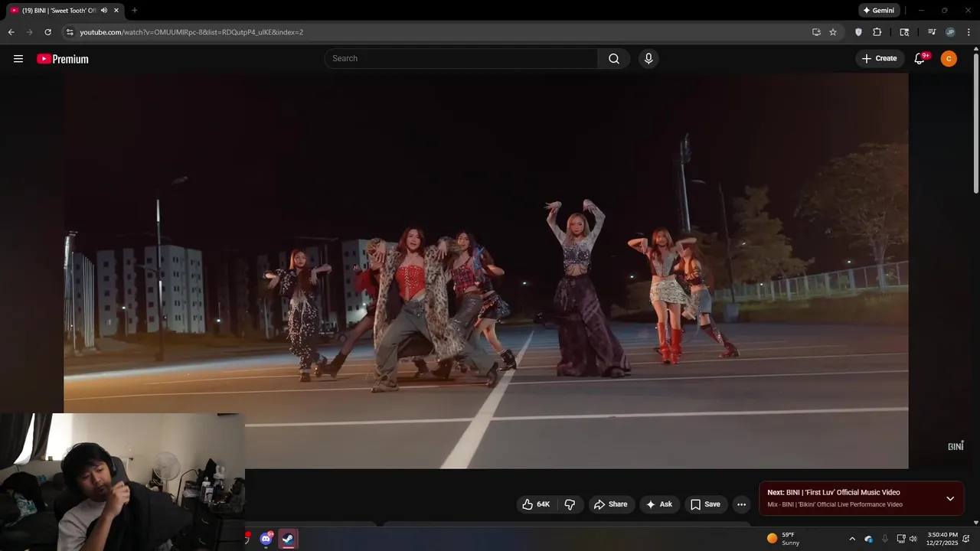
Task: Close the BINI Sweet Tooth tab
Action: pyautogui.click(x=116, y=11)
